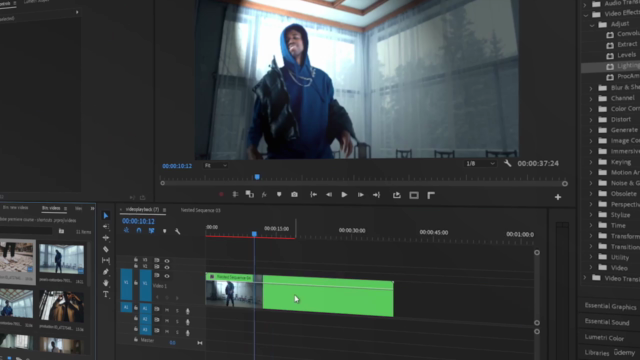
Task: Toggle eye visibility of track V3
Action: 167,261
